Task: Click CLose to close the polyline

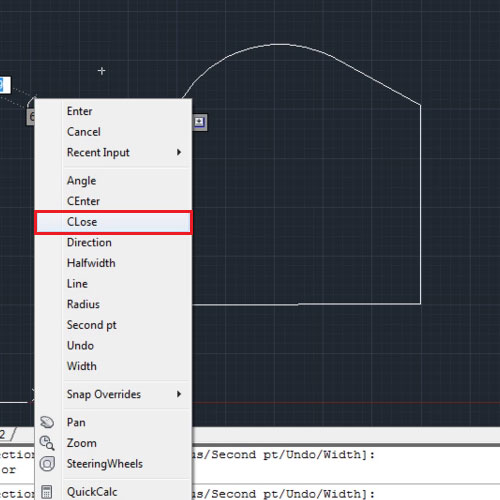Action: coord(113,222)
